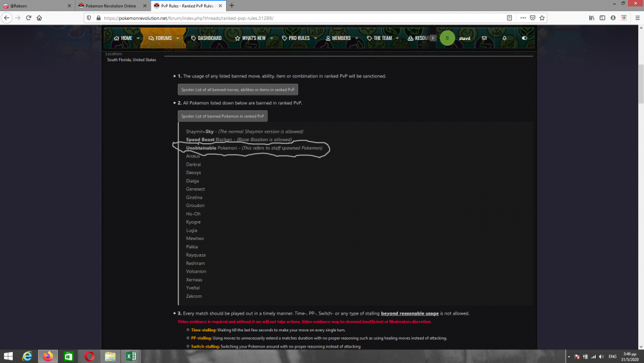Screen dimensions: 644x363
Task: Switch to Pokemon Revolution Online tab
Action: click(109, 6)
